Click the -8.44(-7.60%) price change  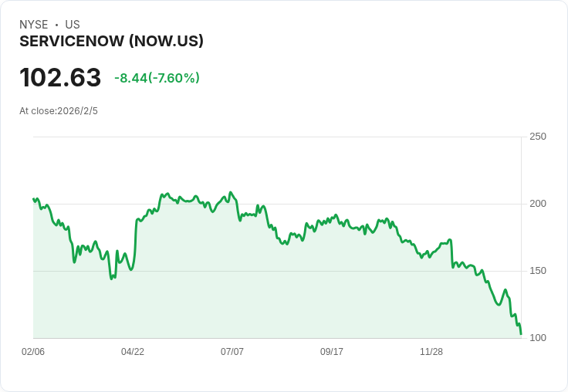[x=157, y=78]
